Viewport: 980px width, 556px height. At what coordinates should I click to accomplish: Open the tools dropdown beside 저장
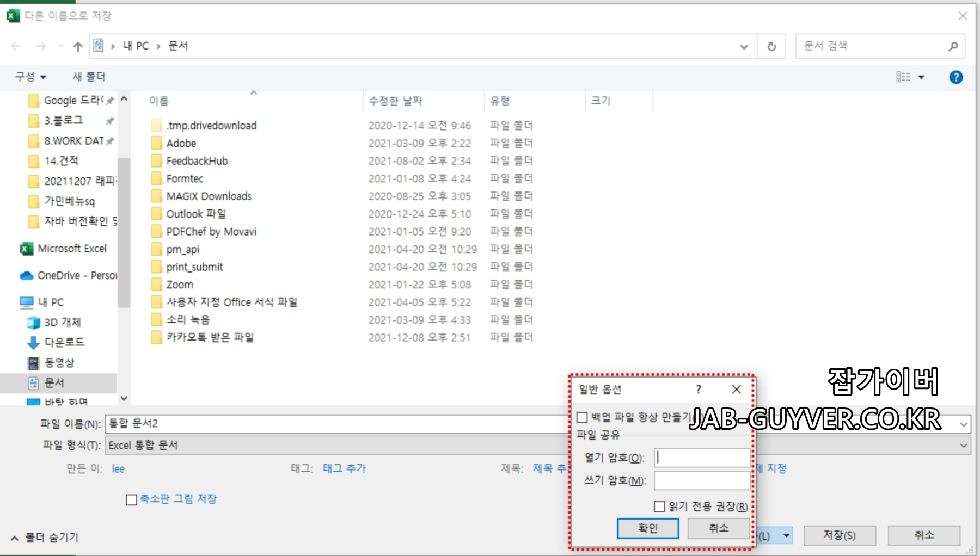point(786,536)
